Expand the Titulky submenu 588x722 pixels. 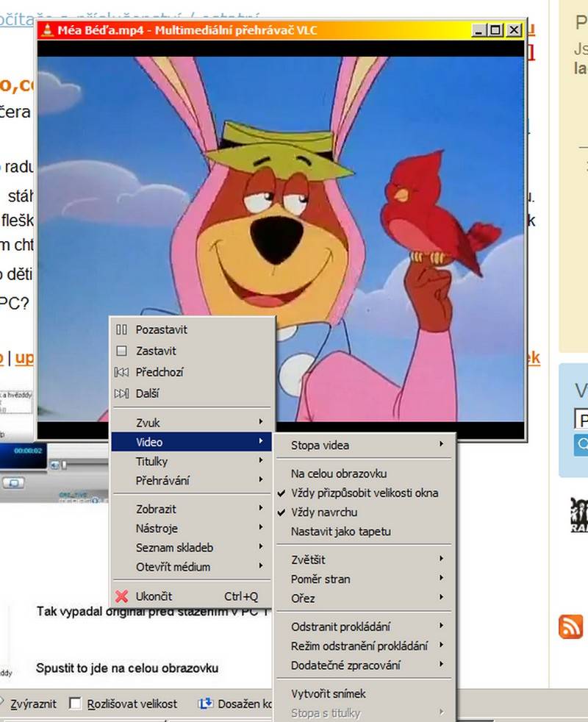point(191,462)
